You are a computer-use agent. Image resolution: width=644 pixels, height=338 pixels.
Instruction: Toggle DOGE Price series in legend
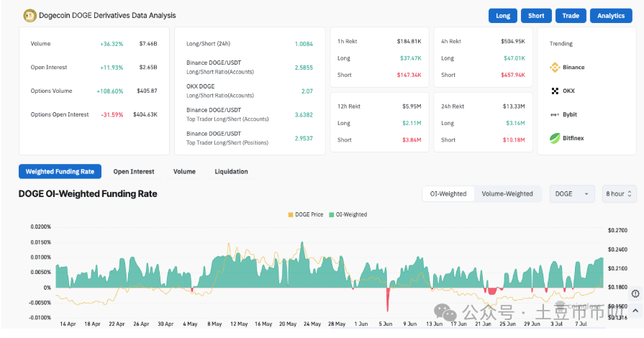[x=307, y=214]
